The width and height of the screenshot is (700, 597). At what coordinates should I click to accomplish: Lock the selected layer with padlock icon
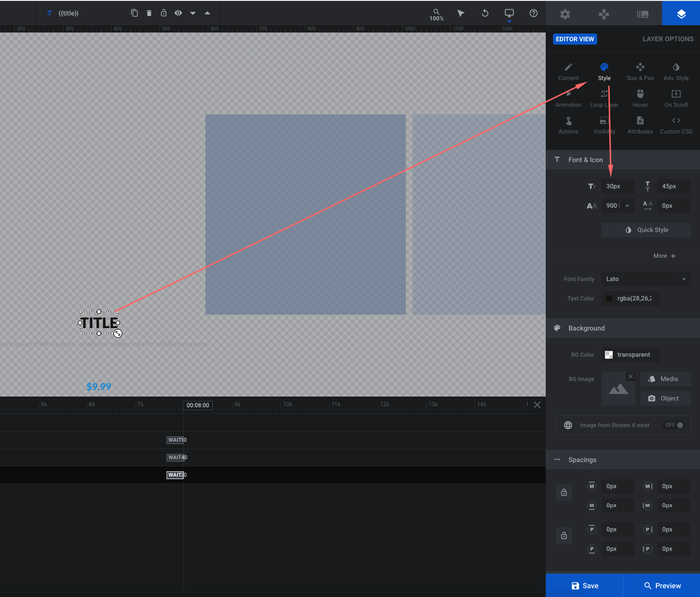coord(163,13)
